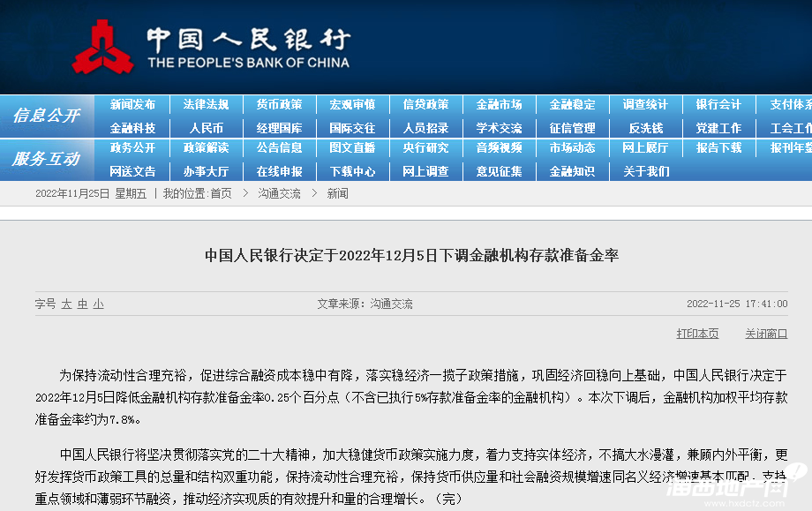The width and height of the screenshot is (812, 511).
Task: Click the 准备金率约为7.8% line in the article
Action: pos(87,420)
